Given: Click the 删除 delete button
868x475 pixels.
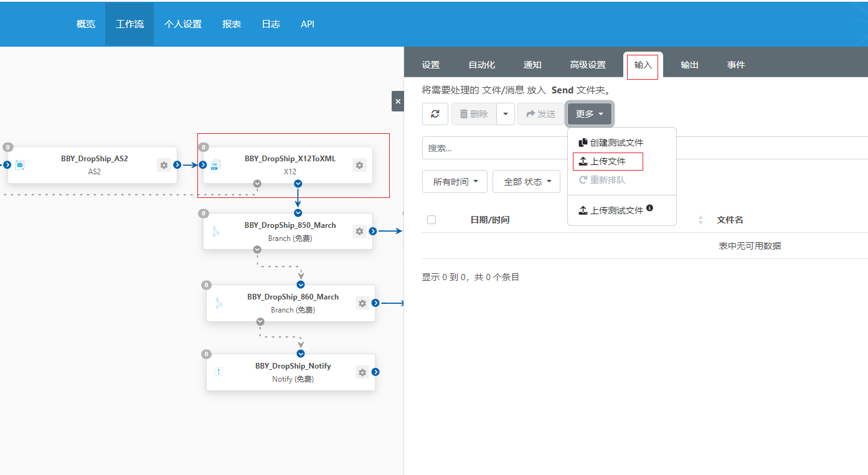Looking at the screenshot, I should point(474,114).
